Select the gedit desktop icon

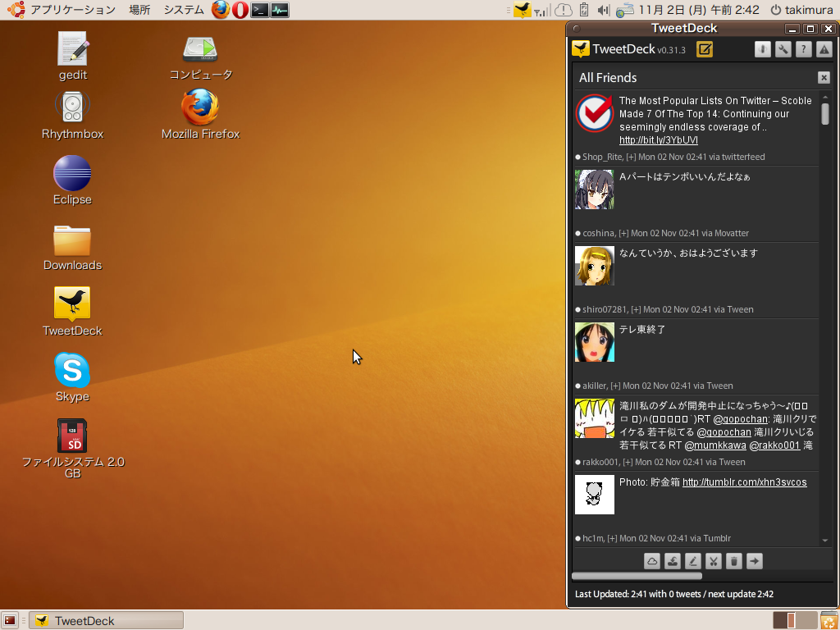[72, 56]
